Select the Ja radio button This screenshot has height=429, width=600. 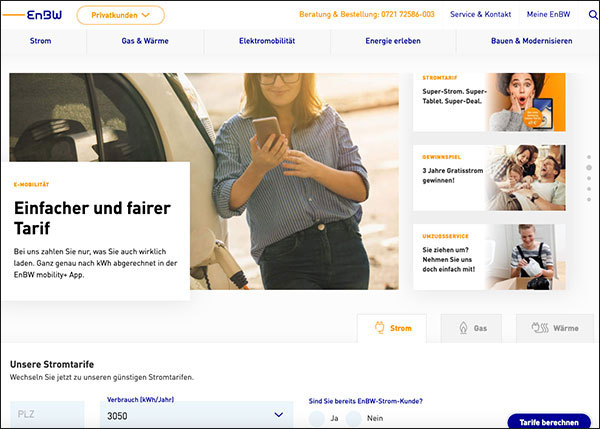317,418
